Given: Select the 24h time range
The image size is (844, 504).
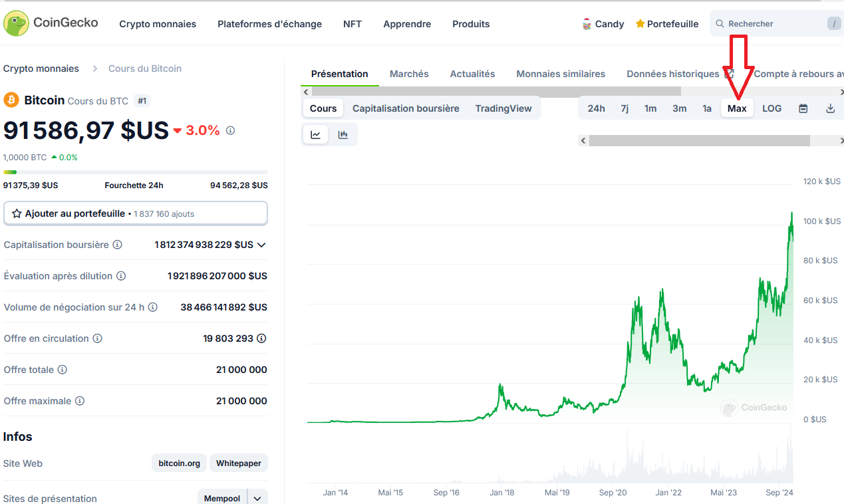Looking at the screenshot, I should tap(596, 108).
